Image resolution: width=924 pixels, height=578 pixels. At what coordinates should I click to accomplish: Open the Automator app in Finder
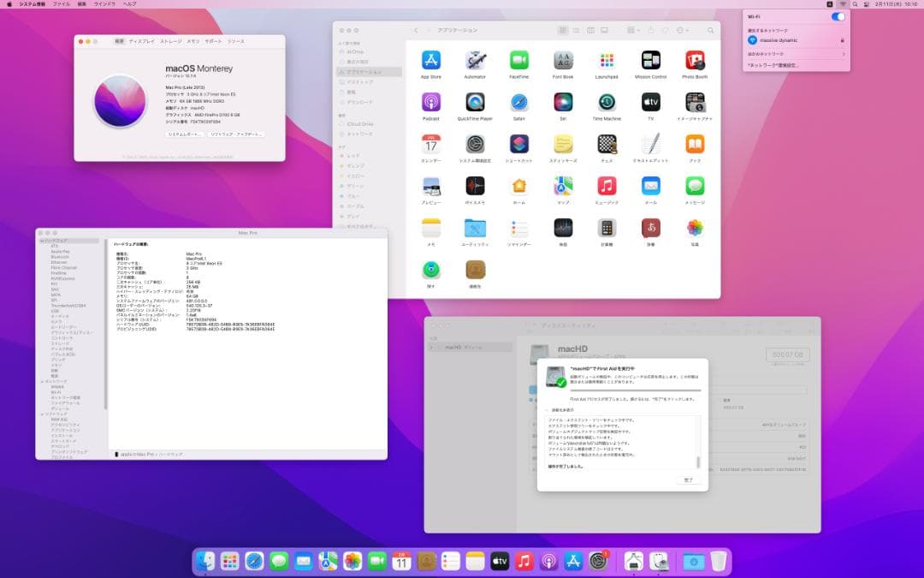point(475,61)
